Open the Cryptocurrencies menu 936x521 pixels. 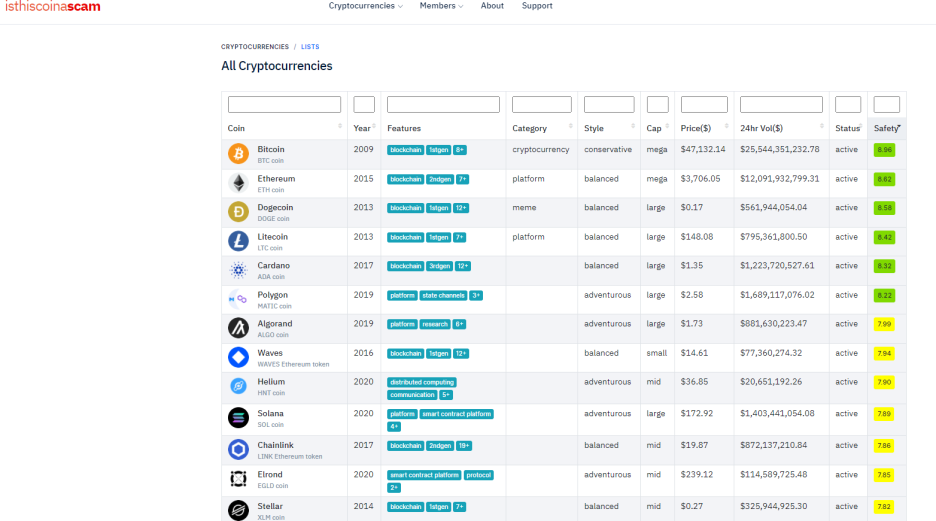365,6
